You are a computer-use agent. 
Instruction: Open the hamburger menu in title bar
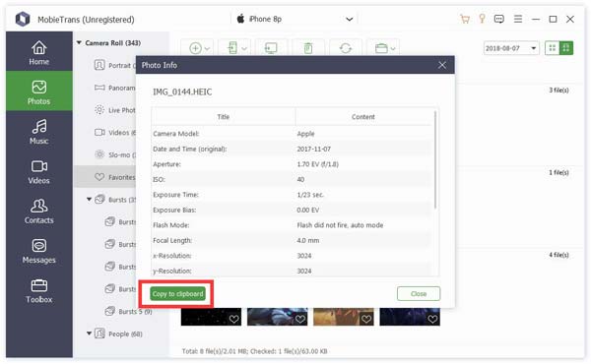click(518, 19)
